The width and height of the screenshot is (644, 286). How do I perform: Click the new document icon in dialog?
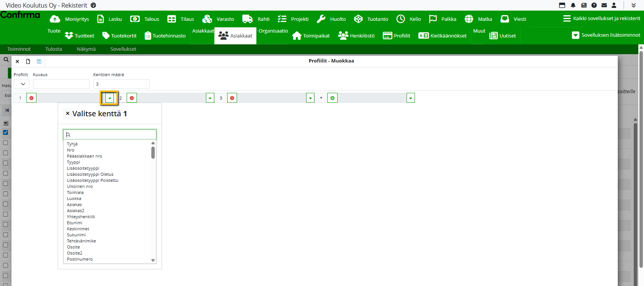[28, 61]
